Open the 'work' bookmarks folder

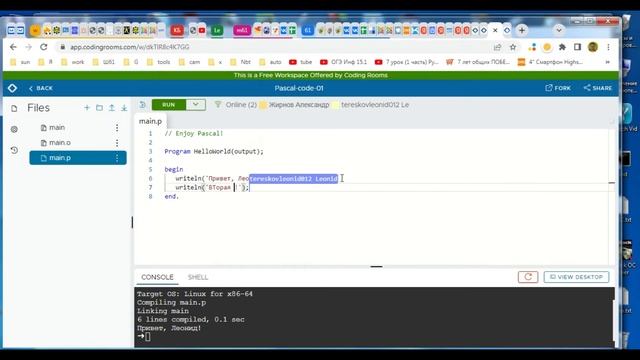pos(73,62)
